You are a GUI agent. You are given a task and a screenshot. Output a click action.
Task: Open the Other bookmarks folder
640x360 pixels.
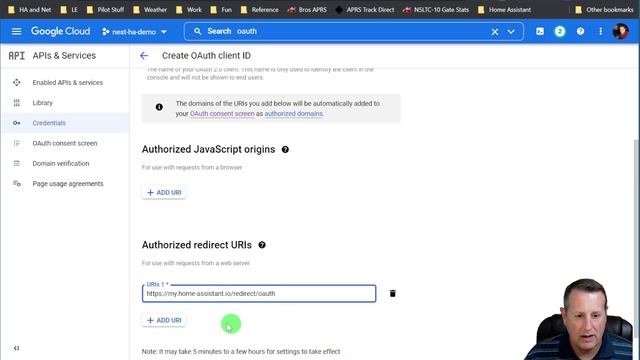coord(604,9)
